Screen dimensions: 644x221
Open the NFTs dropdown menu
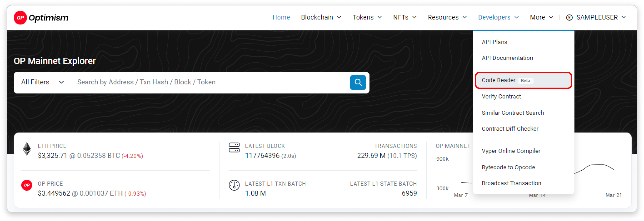pyautogui.click(x=405, y=17)
